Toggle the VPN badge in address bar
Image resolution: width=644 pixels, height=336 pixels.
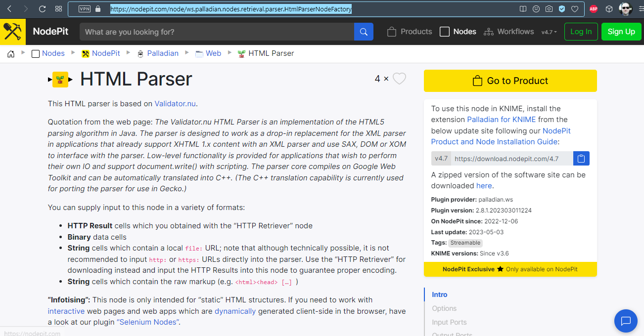[x=85, y=9]
